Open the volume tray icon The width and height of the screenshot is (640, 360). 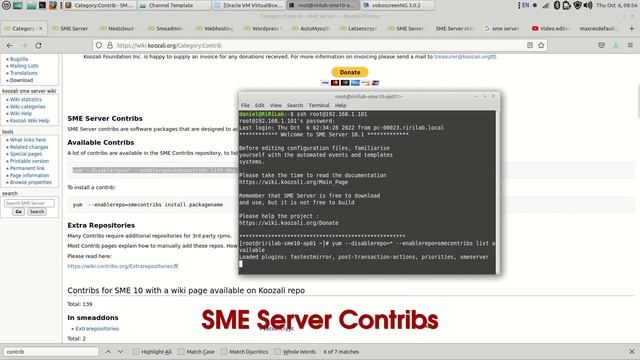pos(588,5)
